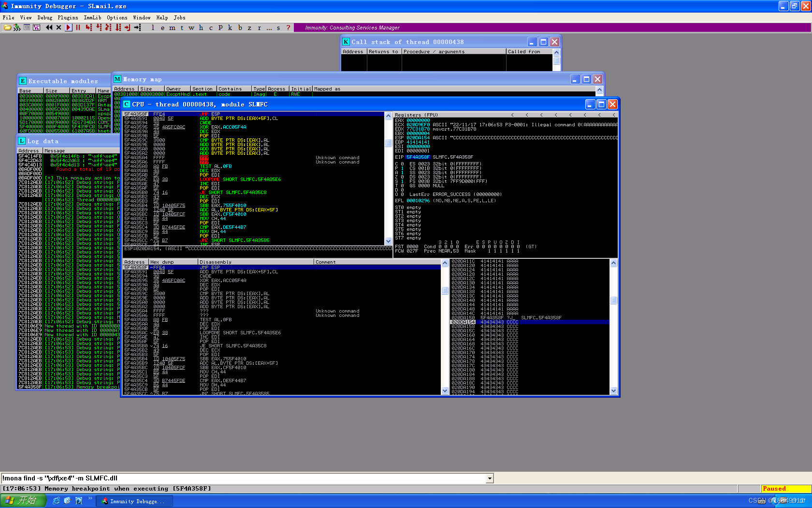This screenshot has height=508, width=812.
Task: Open Log window with 'l' button
Action: pos(153,28)
